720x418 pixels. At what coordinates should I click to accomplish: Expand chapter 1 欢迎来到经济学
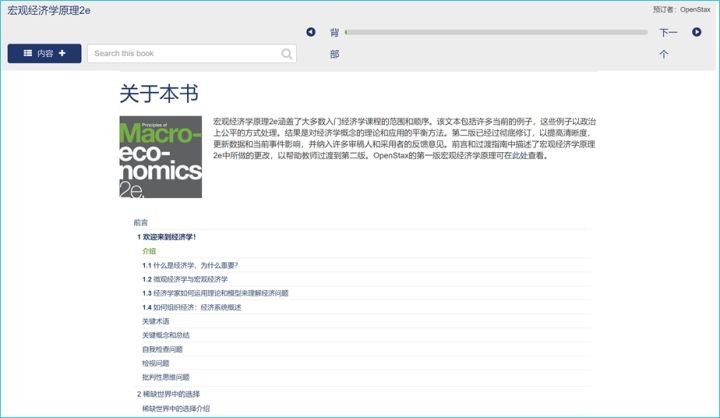click(x=167, y=237)
